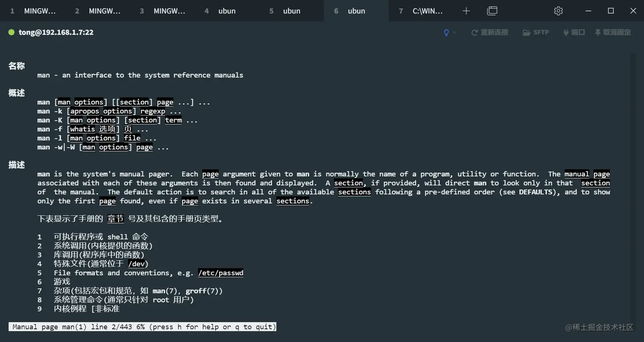The image size is (644, 342).
Task: Switch to tab 1 MINGW
Action: tap(32, 11)
